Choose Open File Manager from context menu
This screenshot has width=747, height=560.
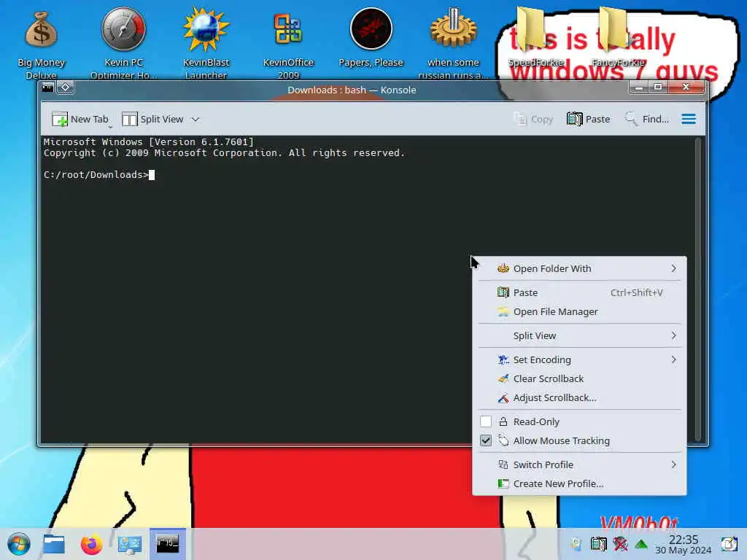[578, 311]
